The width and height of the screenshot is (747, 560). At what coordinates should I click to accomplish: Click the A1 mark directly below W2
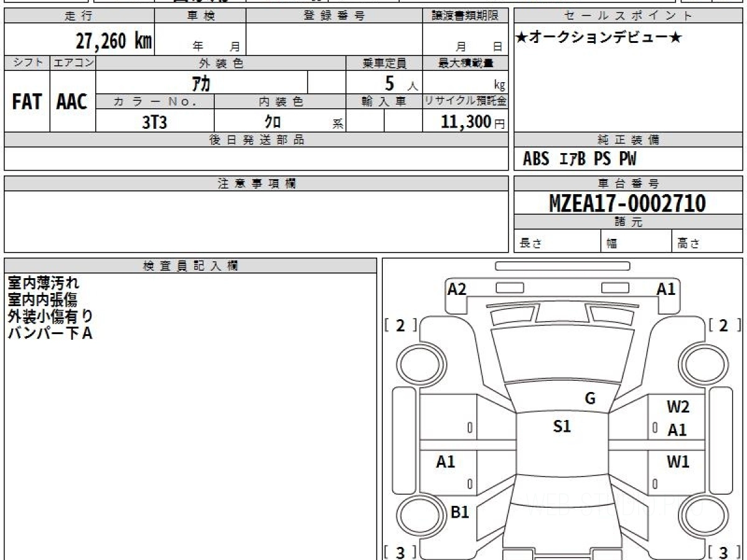[x=677, y=430]
